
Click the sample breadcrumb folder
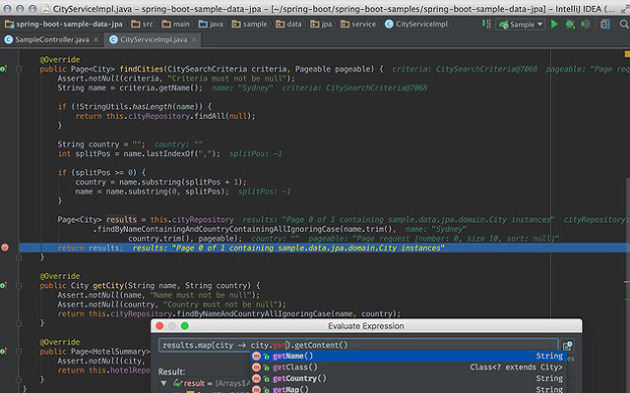click(250, 24)
